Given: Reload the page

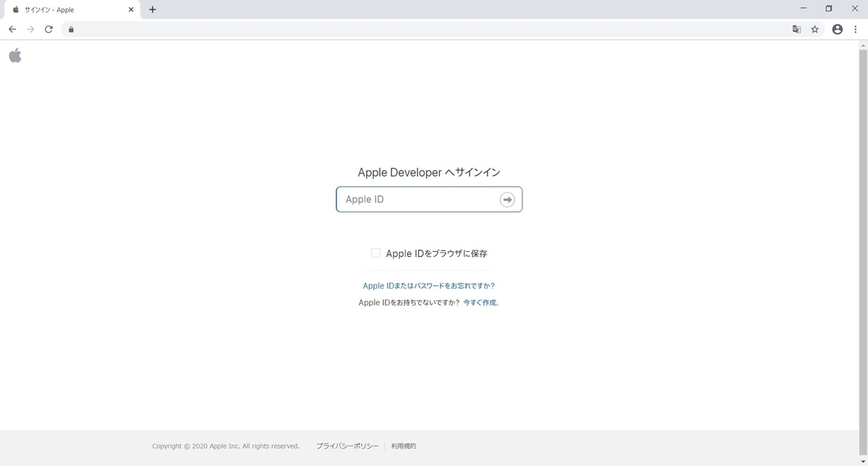Looking at the screenshot, I should click(x=48, y=29).
